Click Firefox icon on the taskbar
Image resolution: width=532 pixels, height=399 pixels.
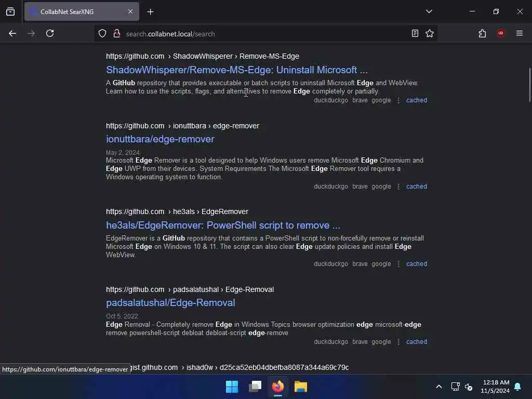tap(278, 387)
